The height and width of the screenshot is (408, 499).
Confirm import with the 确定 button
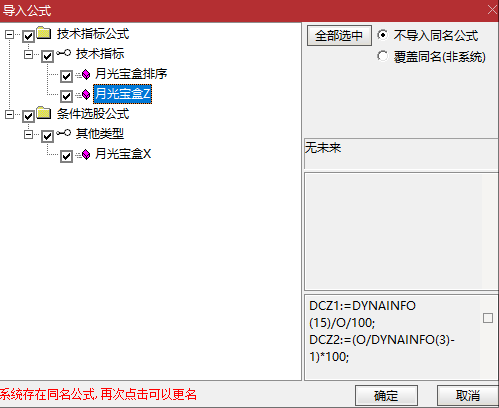pos(386,396)
